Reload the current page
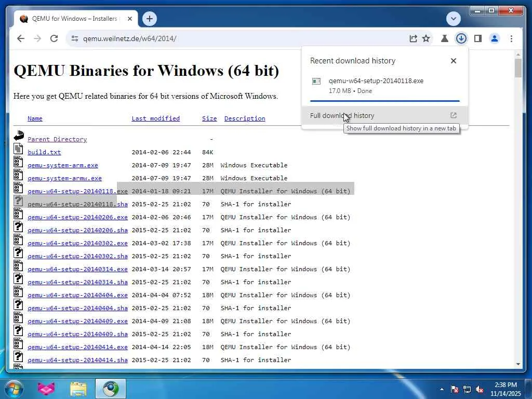Image resolution: width=532 pixels, height=399 pixels. pyautogui.click(x=54, y=38)
